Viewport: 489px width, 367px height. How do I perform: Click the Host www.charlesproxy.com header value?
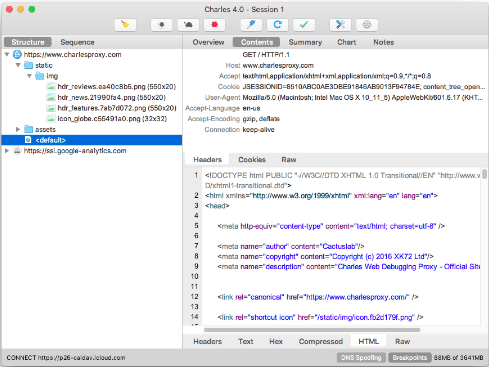click(278, 65)
